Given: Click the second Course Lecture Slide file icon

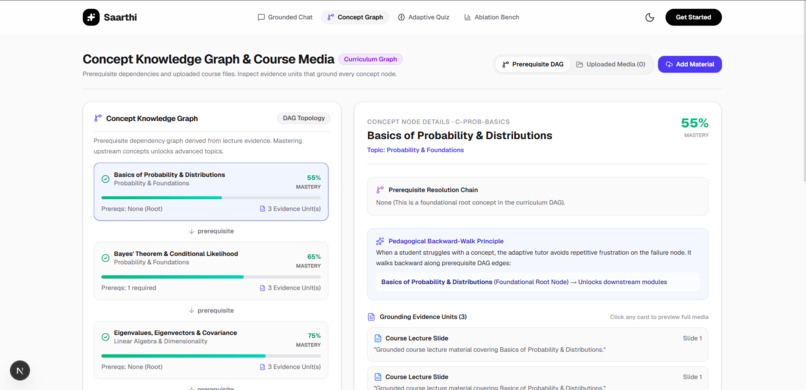Looking at the screenshot, I should click(378, 377).
